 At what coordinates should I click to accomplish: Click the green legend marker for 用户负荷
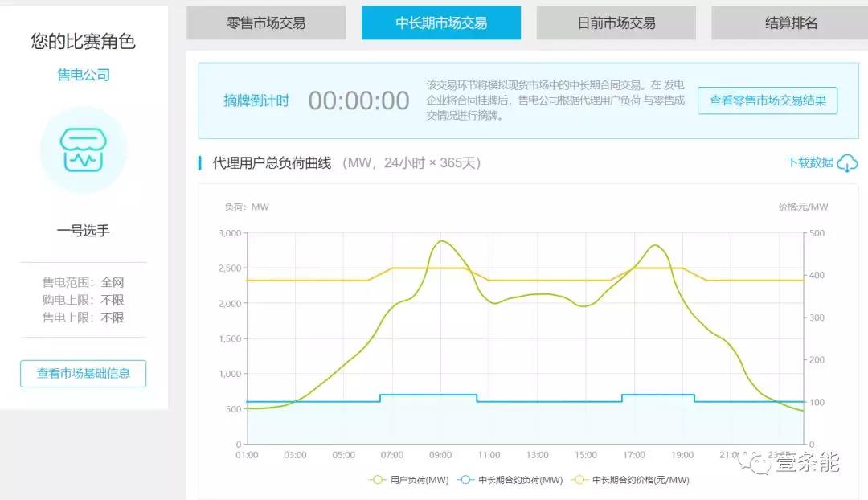click(x=378, y=480)
